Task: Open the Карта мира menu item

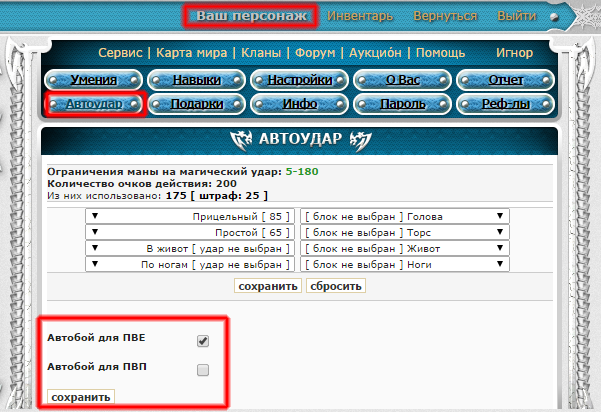Action: point(189,52)
